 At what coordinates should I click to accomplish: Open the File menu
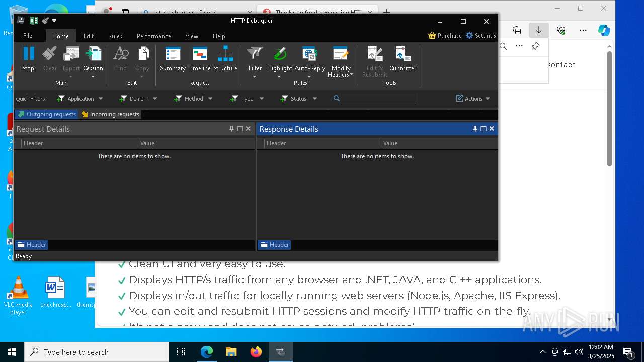pyautogui.click(x=28, y=36)
